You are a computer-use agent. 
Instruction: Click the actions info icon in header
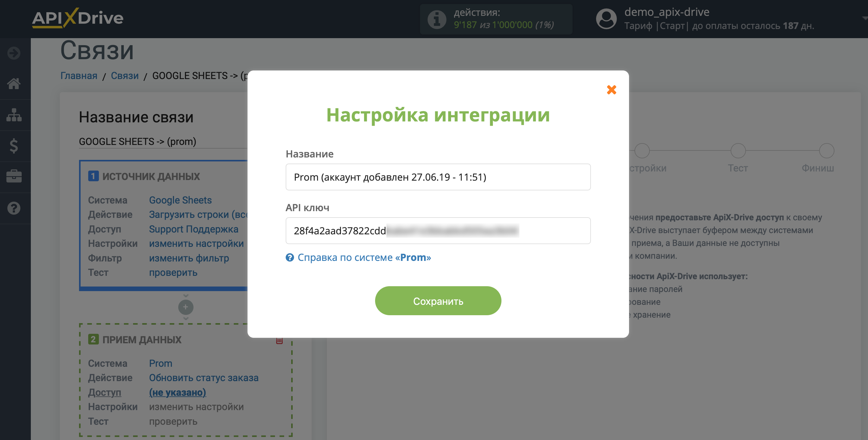pyautogui.click(x=437, y=19)
